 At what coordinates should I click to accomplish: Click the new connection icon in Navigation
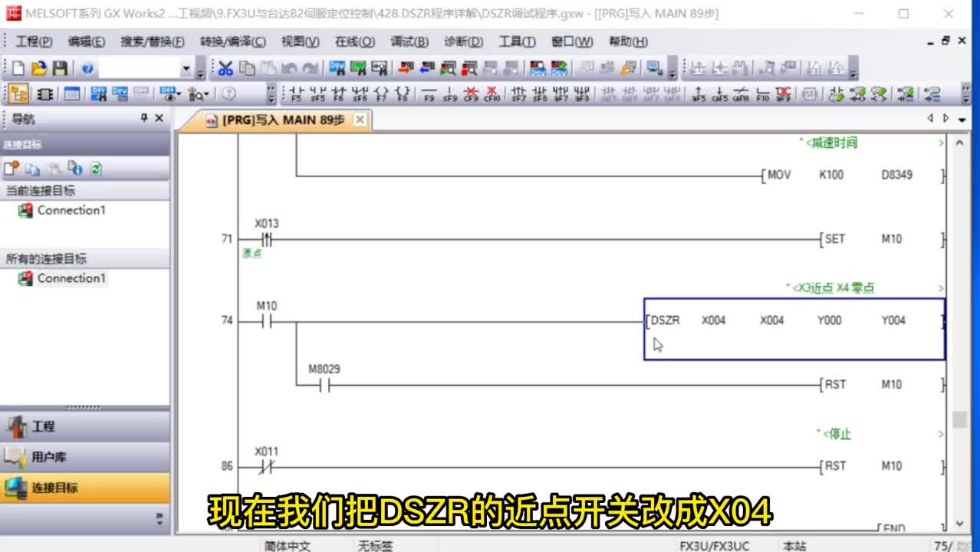[11, 169]
